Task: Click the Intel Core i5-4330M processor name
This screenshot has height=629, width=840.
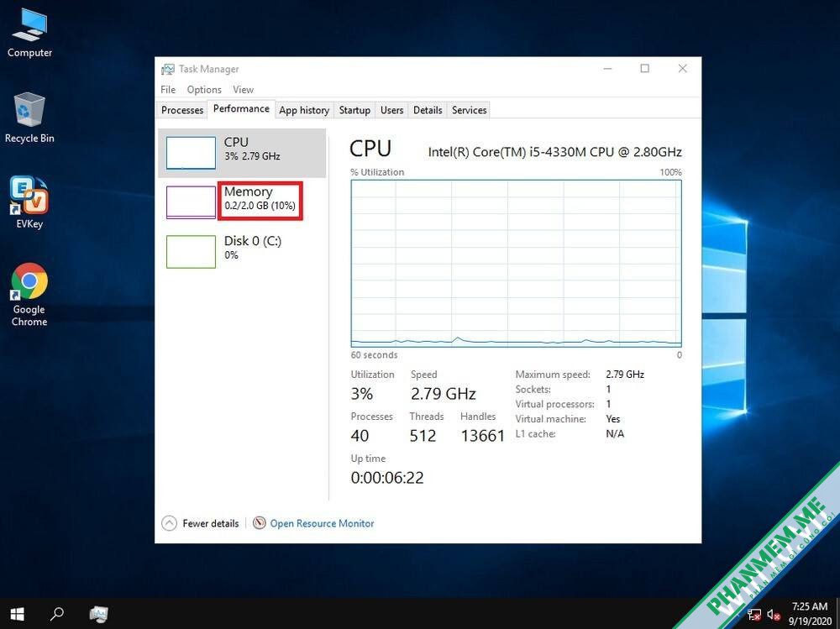Action: pos(554,152)
